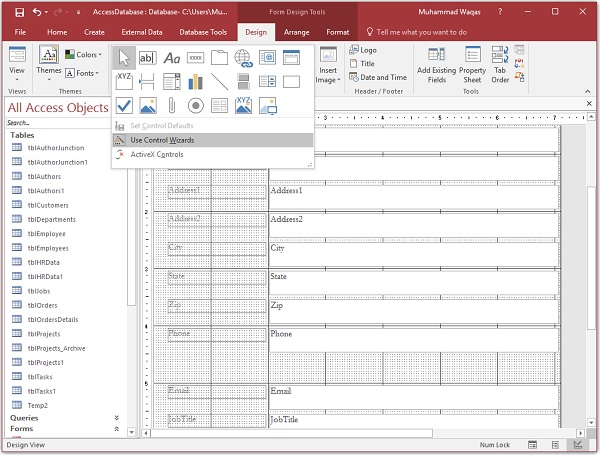This screenshot has height=455, width=600.
Task: Select the Text Box control
Action: click(147, 58)
